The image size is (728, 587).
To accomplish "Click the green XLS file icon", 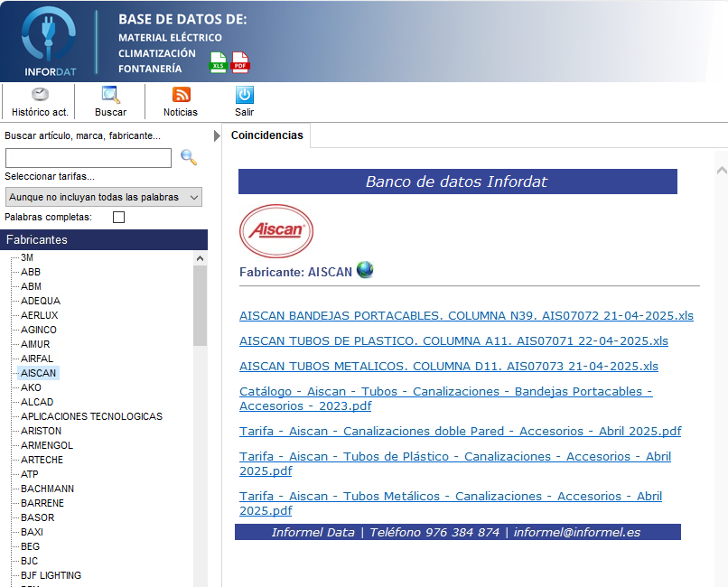I will click(219, 62).
